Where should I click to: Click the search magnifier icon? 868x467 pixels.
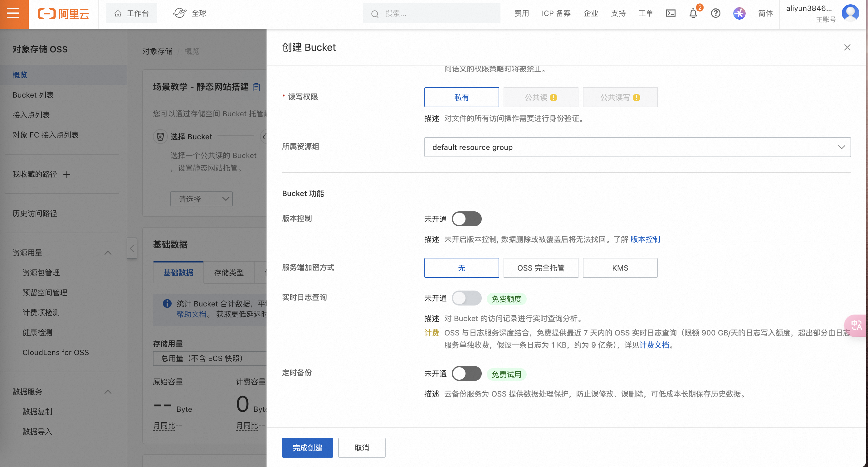pyautogui.click(x=375, y=14)
